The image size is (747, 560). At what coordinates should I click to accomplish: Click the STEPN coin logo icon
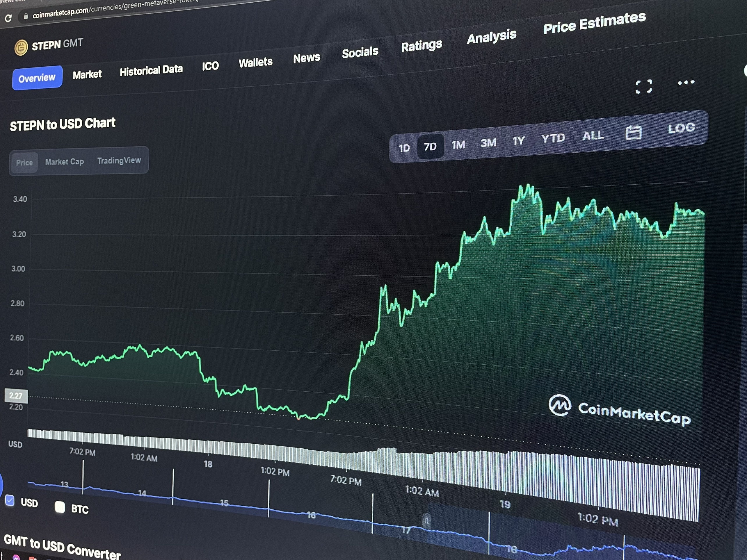click(21, 47)
